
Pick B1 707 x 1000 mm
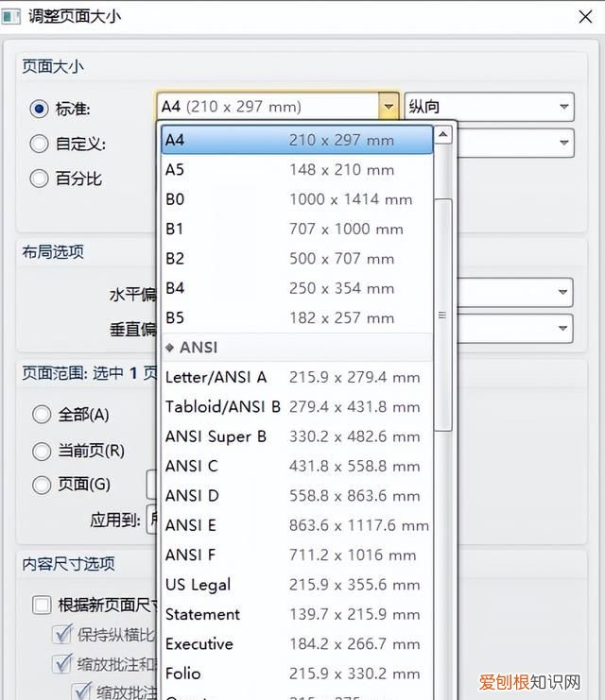click(297, 229)
